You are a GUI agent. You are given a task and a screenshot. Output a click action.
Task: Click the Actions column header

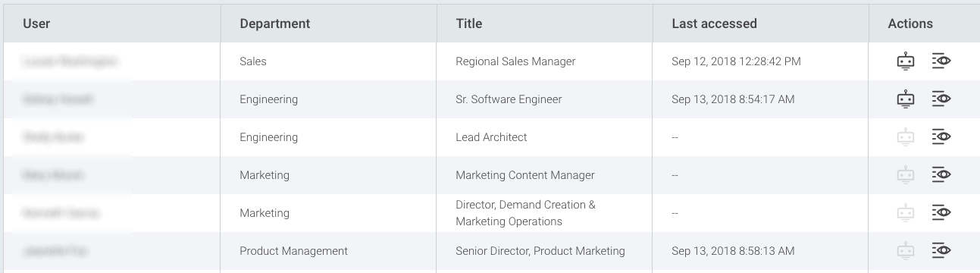[910, 24]
